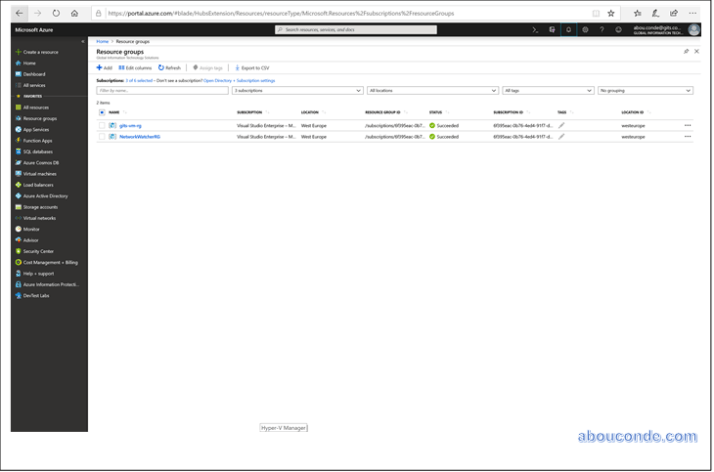The height and width of the screenshot is (472, 714).
Task: Click the help question mark icon
Action: pos(601,30)
